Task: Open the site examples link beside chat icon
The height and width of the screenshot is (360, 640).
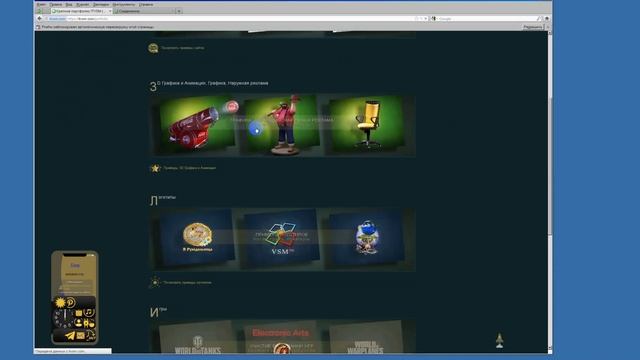Action: 182,48
